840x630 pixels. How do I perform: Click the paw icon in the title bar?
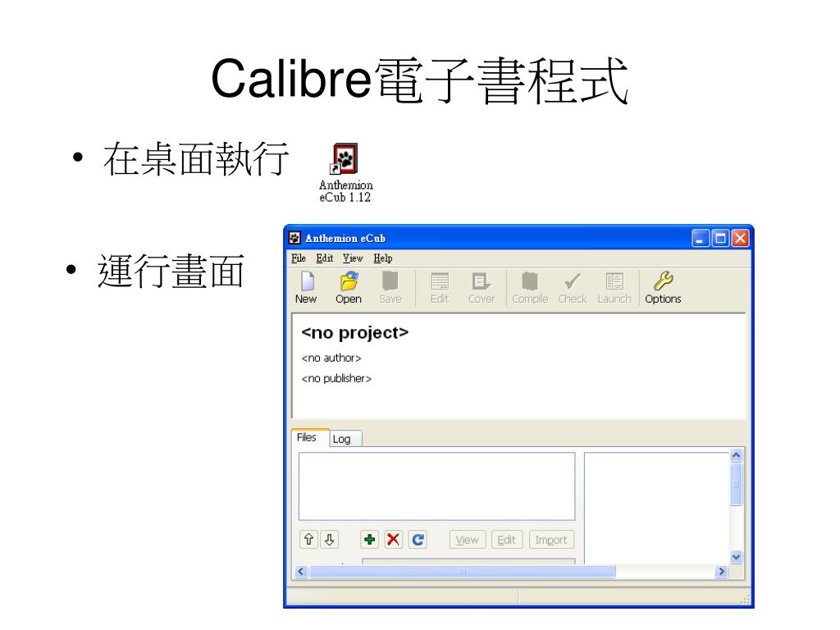294,238
